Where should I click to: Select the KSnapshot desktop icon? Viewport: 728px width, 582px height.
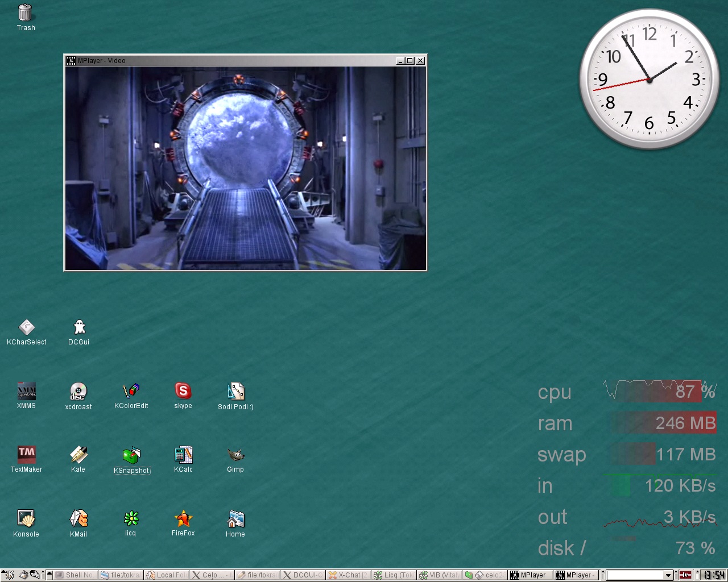131,460
